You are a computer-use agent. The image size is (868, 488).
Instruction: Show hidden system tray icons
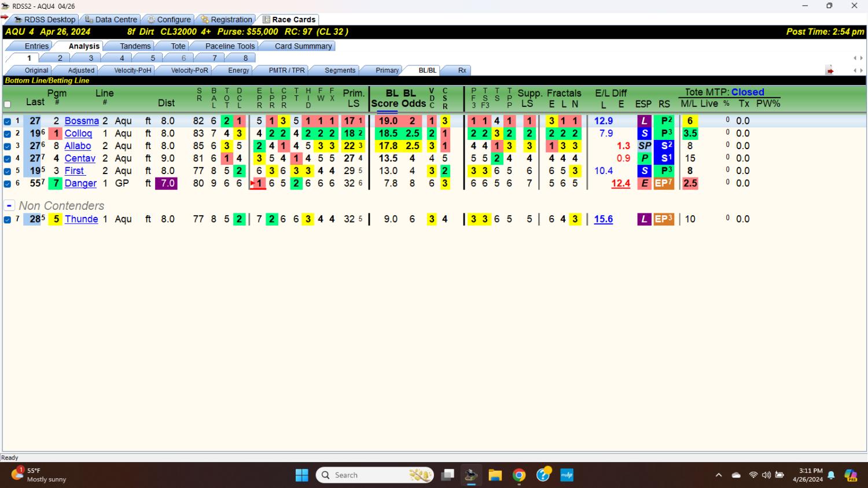point(719,475)
